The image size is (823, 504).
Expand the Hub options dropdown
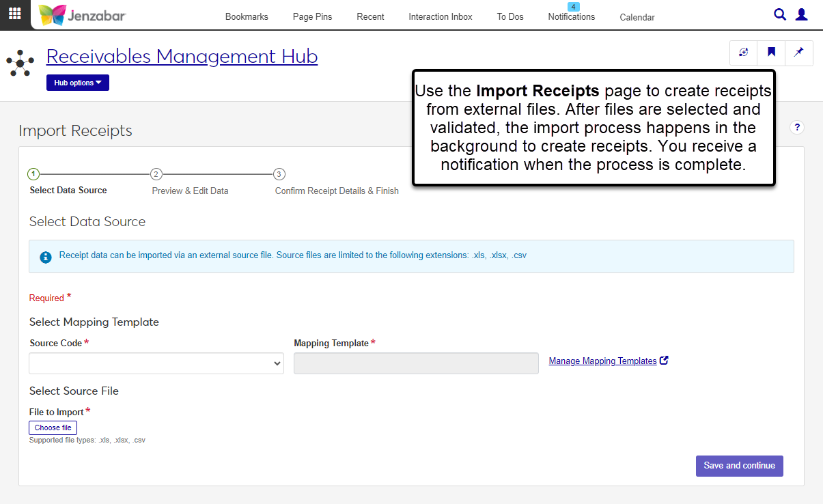pos(78,83)
